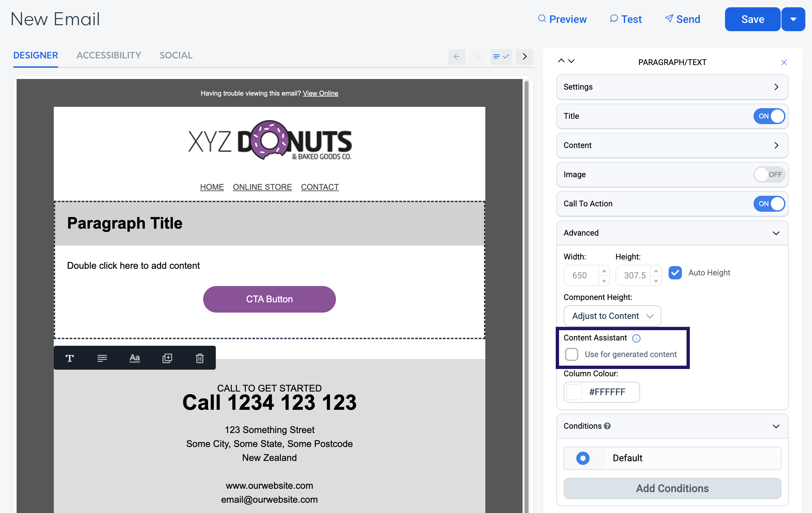Click the Send button
The height and width of the screenshot is (513, 812).
pyautogui.click(x=682, y=19)
